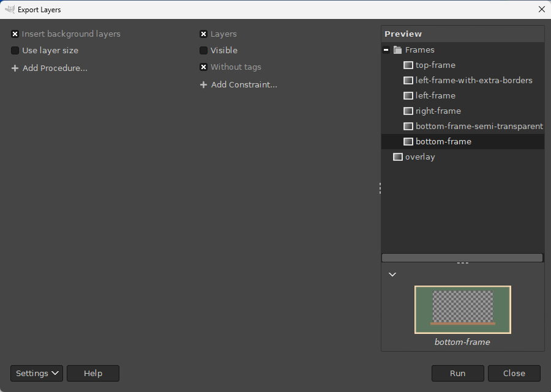Image resolution: width=551 pixels, height=392 pixels.
Task: Click the overlay layer icon
Action: 398,157
